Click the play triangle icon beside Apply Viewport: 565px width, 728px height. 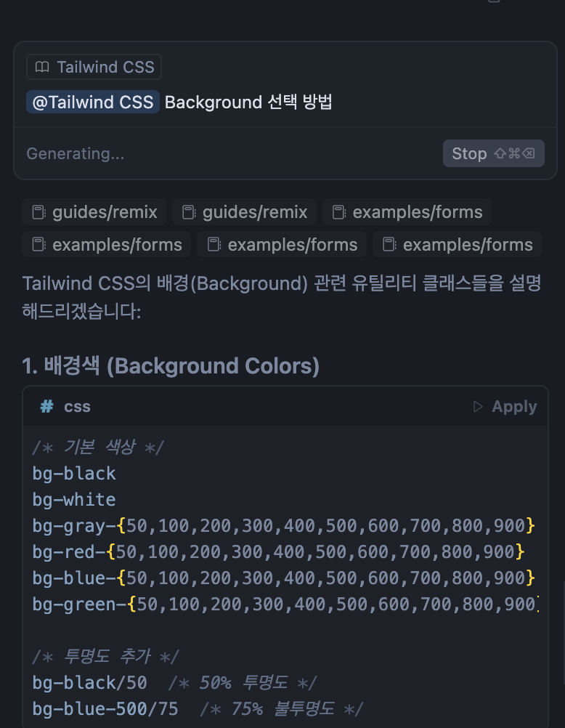478,407
